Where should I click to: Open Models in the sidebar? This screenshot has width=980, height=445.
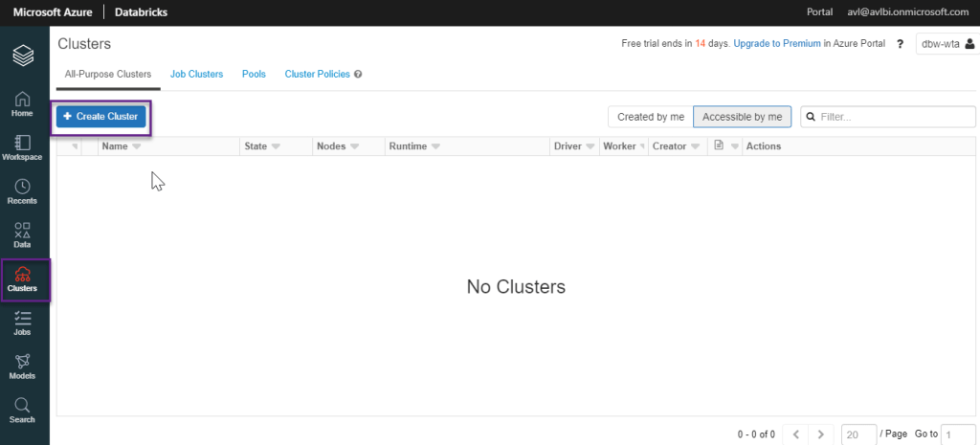click(x=22, y=366)
